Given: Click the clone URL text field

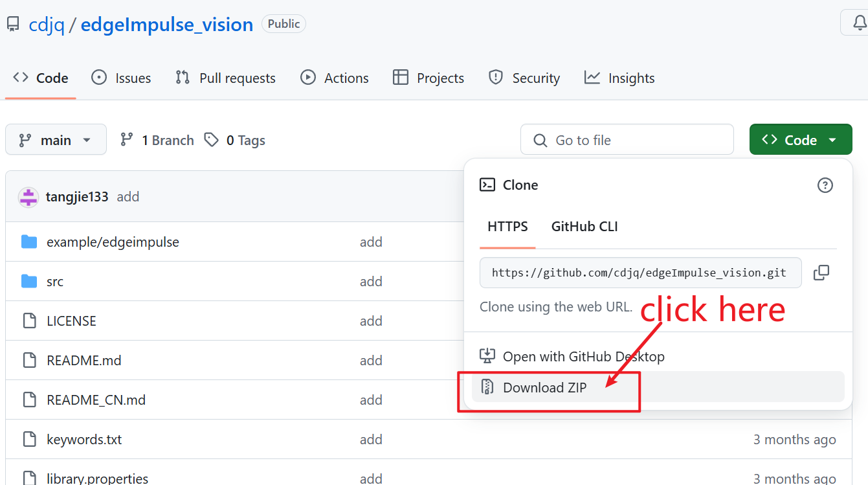Looking at the screenshot, I should coord(640,273).
